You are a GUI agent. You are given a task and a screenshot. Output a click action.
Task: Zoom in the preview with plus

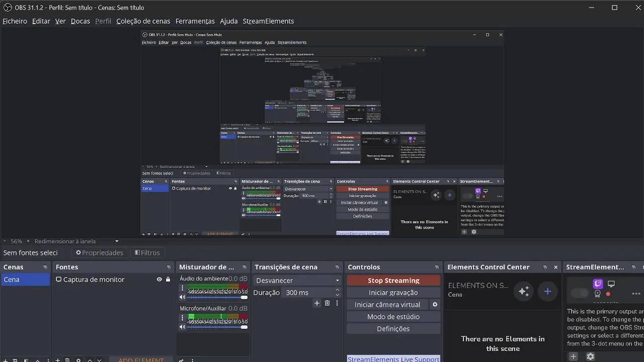coord(29,241)
